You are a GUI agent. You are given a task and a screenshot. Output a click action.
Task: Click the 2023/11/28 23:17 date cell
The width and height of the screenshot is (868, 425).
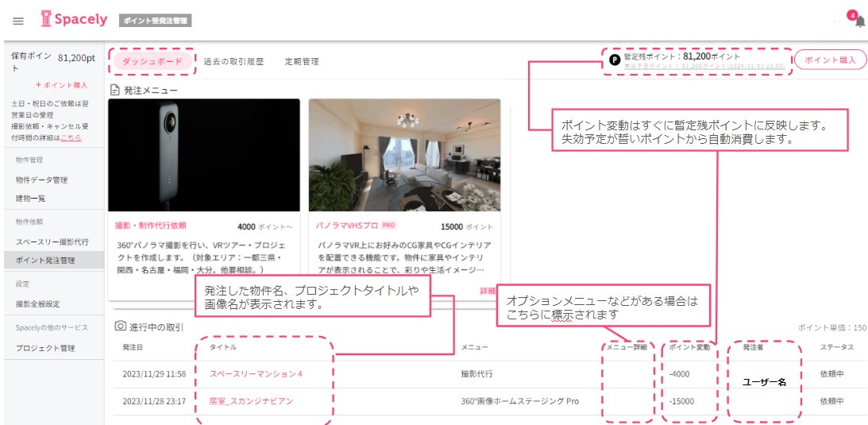[154, 401]
